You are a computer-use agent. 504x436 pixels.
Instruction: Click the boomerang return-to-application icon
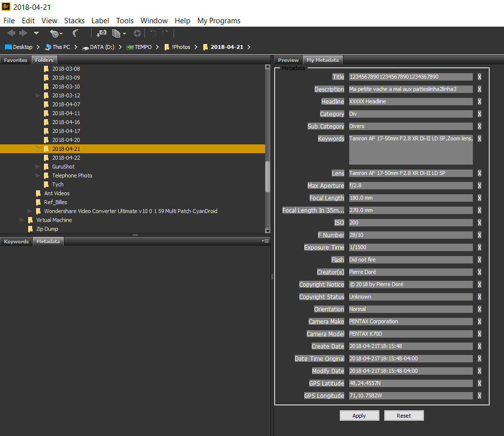click(x=76, y=33)
